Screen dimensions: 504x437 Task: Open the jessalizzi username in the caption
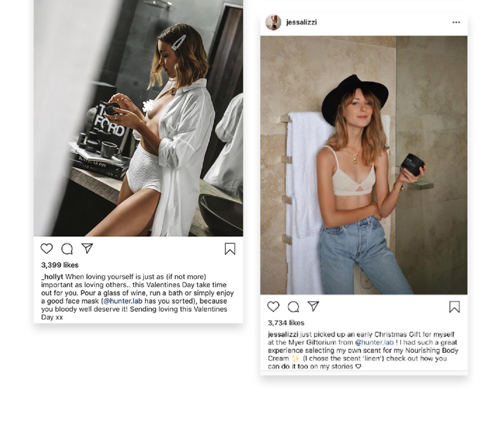(x=283, y=334)
